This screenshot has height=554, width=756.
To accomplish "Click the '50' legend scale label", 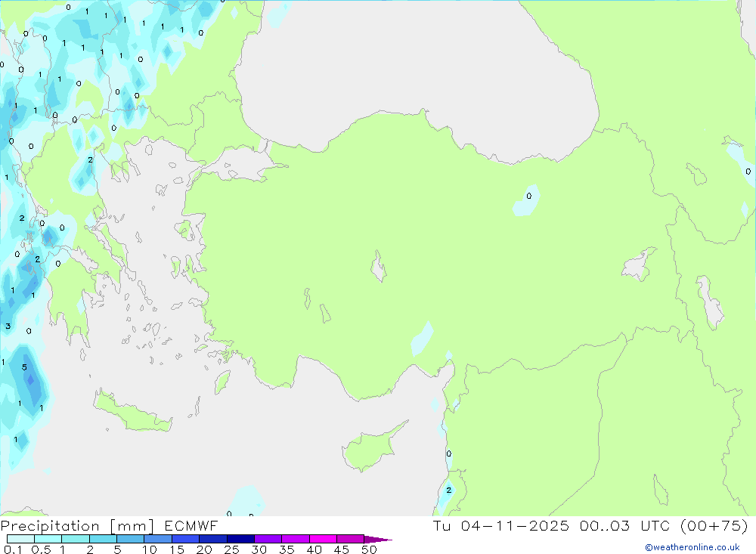I will pyautogui.click(x=369, y=549).
